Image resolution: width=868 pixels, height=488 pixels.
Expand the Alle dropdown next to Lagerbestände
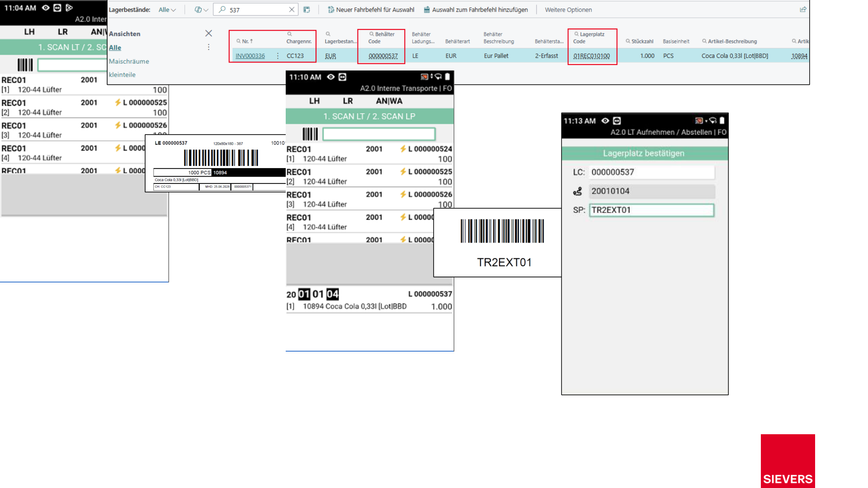167,9
